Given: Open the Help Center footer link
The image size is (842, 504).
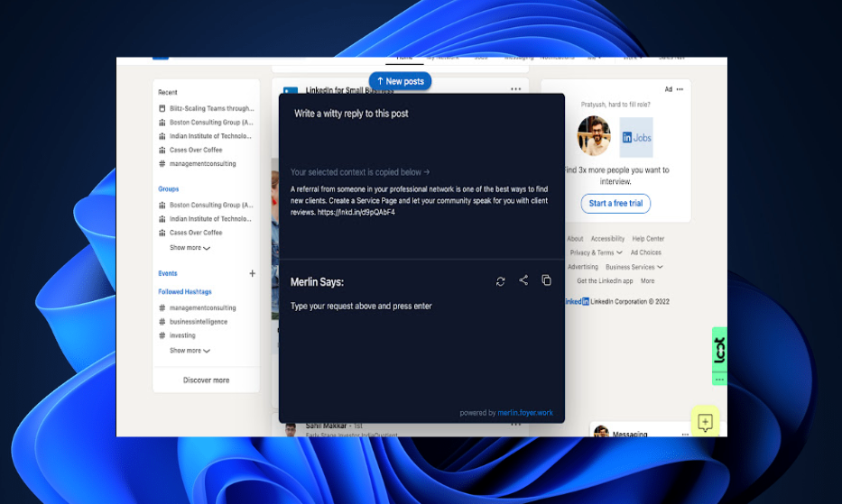Looking at the screenshot, I should (648, 238).
